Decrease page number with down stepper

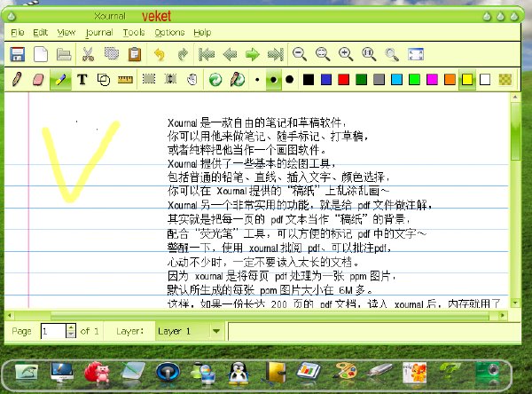coord(71,335)
